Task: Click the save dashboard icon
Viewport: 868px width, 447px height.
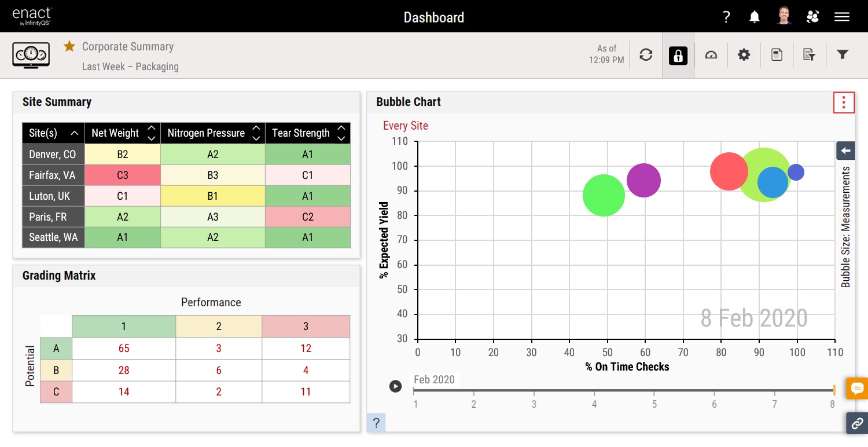Action: tap(777, 55)
